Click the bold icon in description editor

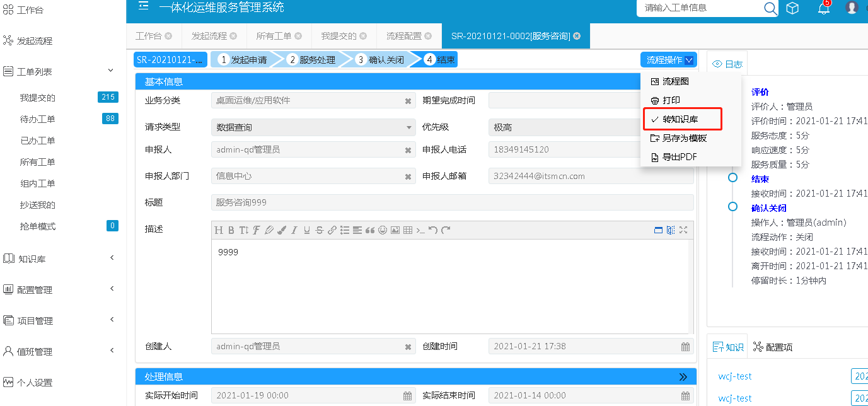pyautogui.click(x=231, y=230)
